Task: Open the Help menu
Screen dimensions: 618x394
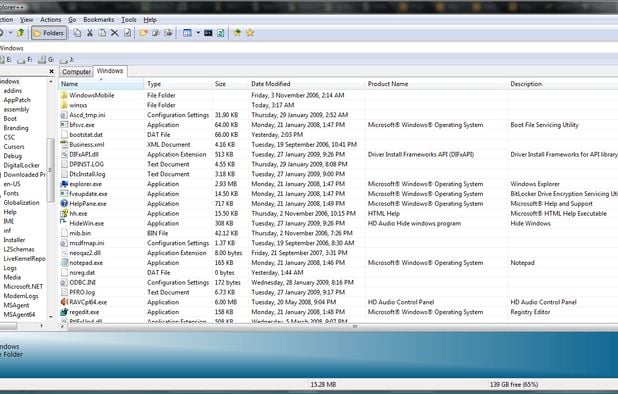Action: coord(150,20)
